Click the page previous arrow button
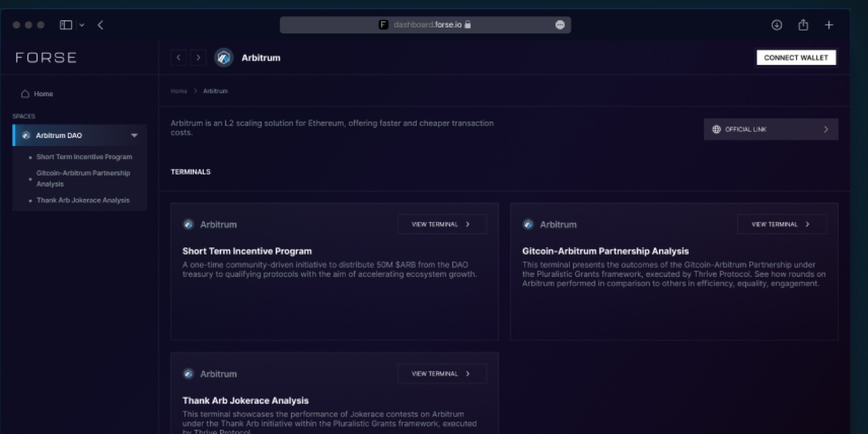The height and width of the screenshot is (434, 868). click(x=179, y=58)
